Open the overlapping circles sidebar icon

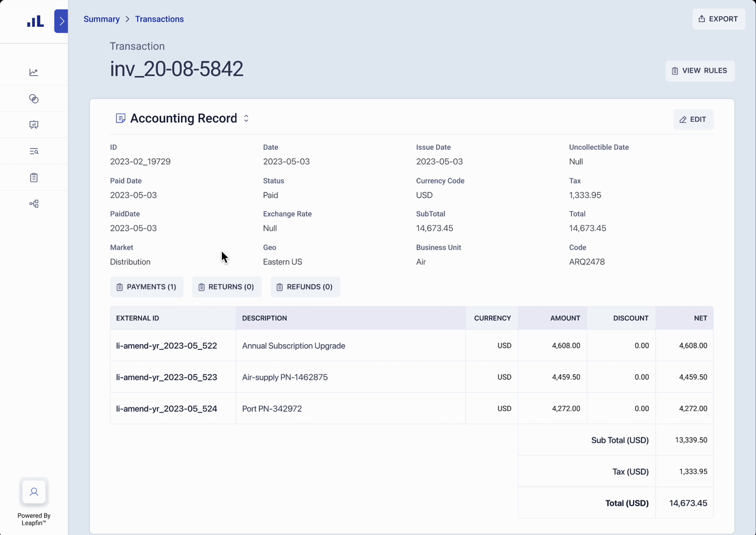(x=34, y=99)
